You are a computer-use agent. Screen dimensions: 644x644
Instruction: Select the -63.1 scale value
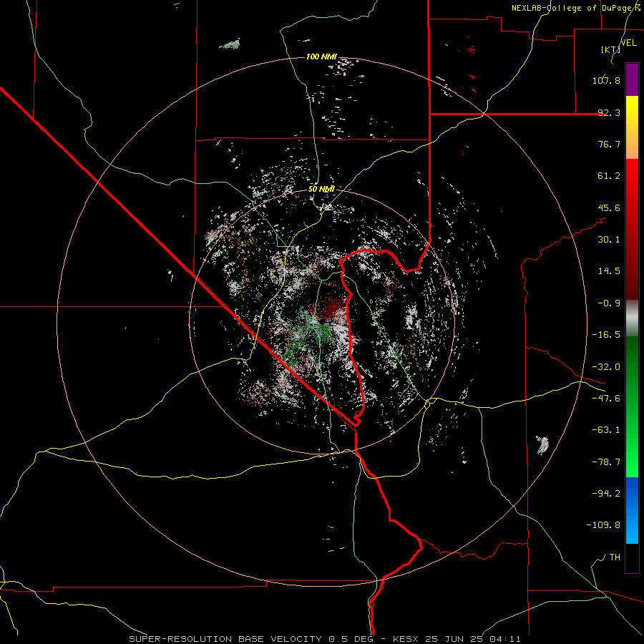[x=606, y=430]
